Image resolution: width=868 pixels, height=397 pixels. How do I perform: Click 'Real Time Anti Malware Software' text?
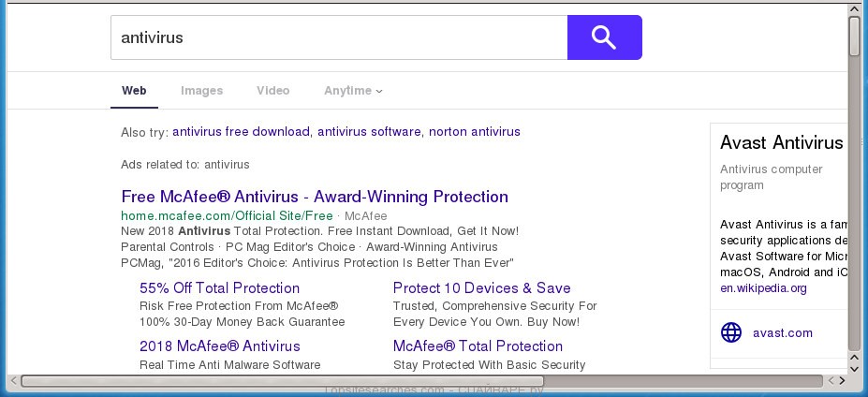click(x=229, y=365)
